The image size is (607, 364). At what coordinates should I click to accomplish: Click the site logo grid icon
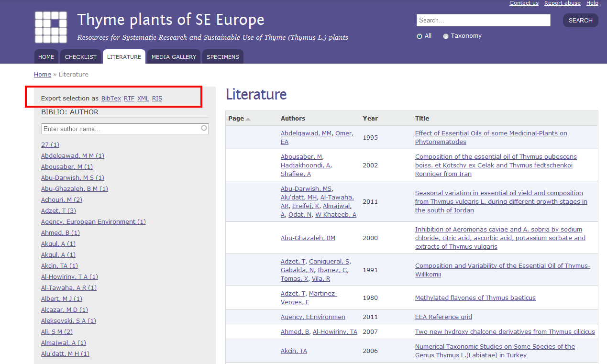pyautogui.click(x=51, y=27)
